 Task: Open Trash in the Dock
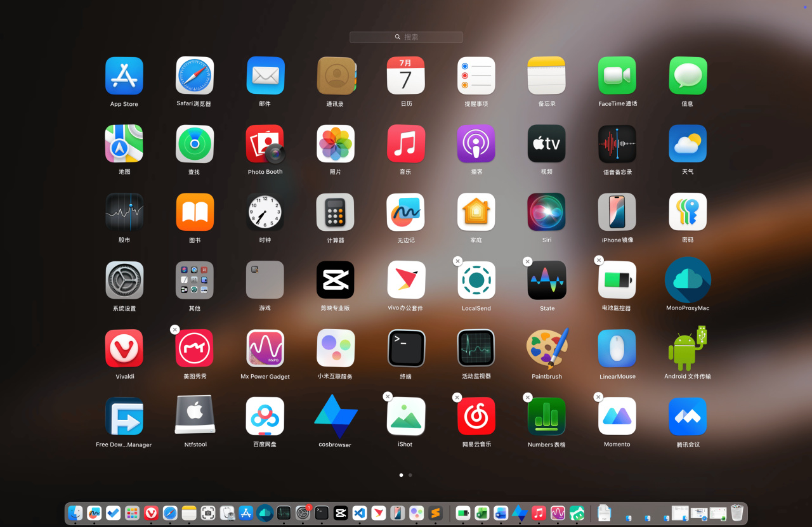[x=737, y=512]
